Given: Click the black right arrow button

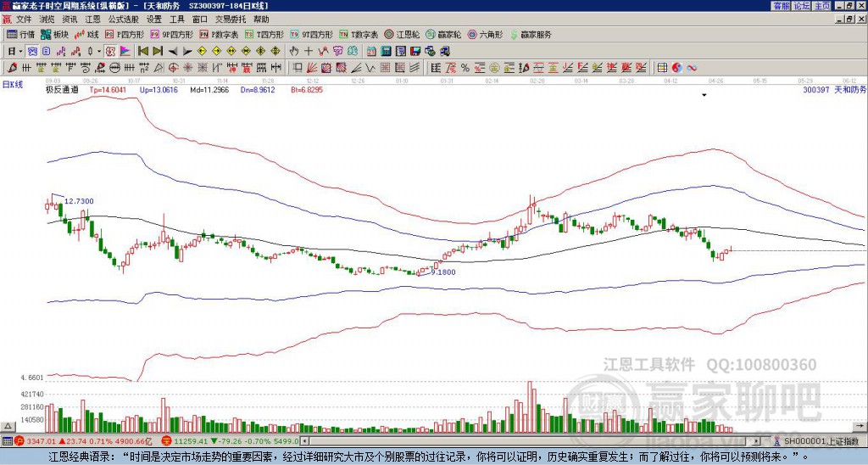Looking at the screenshot, I should 187,52.
